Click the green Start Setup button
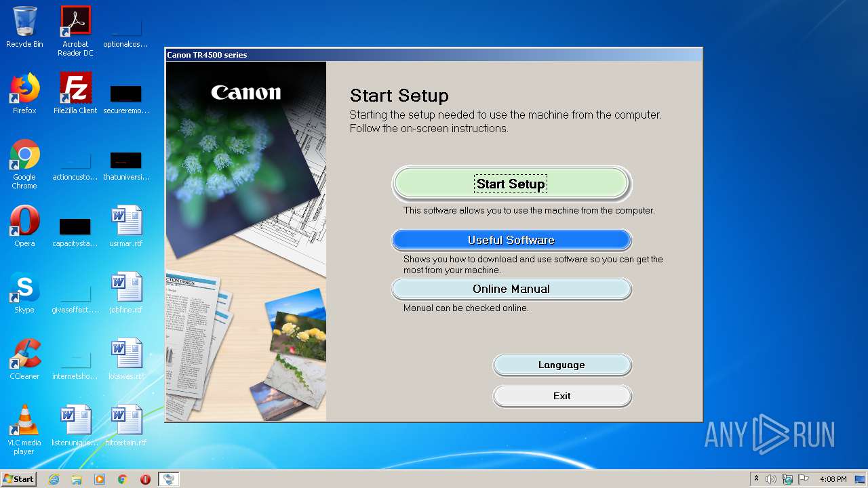 point(511,184)
